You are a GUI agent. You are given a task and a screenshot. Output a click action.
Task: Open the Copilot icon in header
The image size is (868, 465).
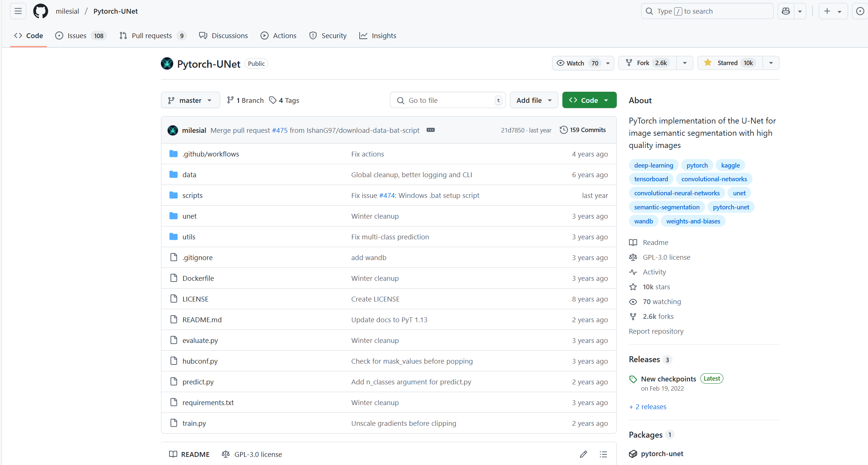click(x=786, y=11)
